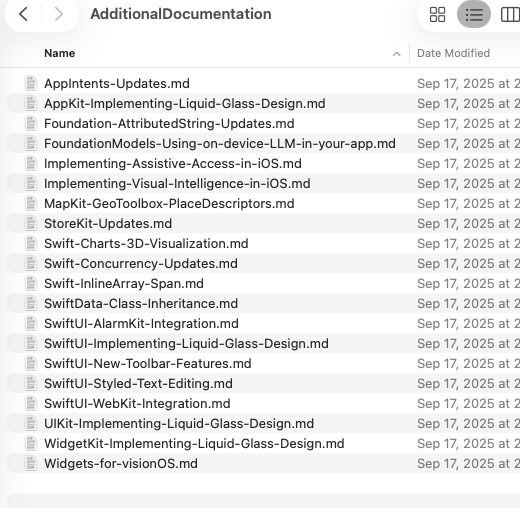
Task: Toggle sort order chevron in Name column
Action: (396, 54)
